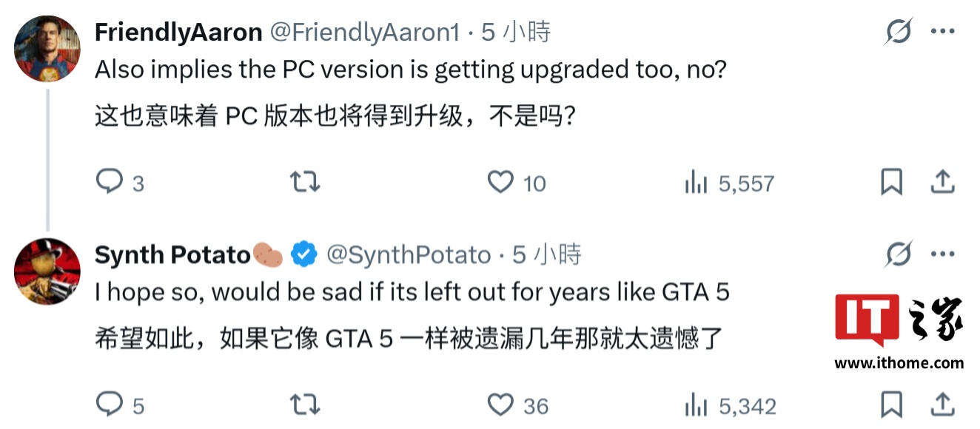
Task: Open Synth Potato's avatar
Action: 47,271
